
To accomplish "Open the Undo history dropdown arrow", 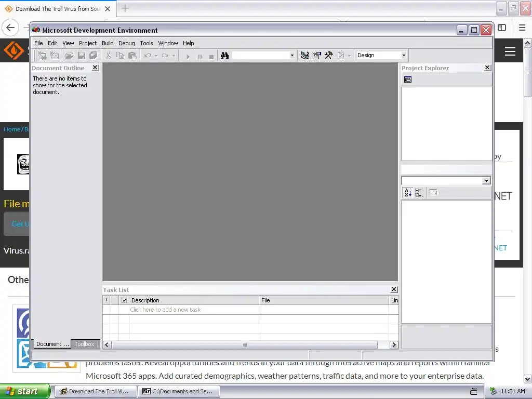I will [156, 56].
